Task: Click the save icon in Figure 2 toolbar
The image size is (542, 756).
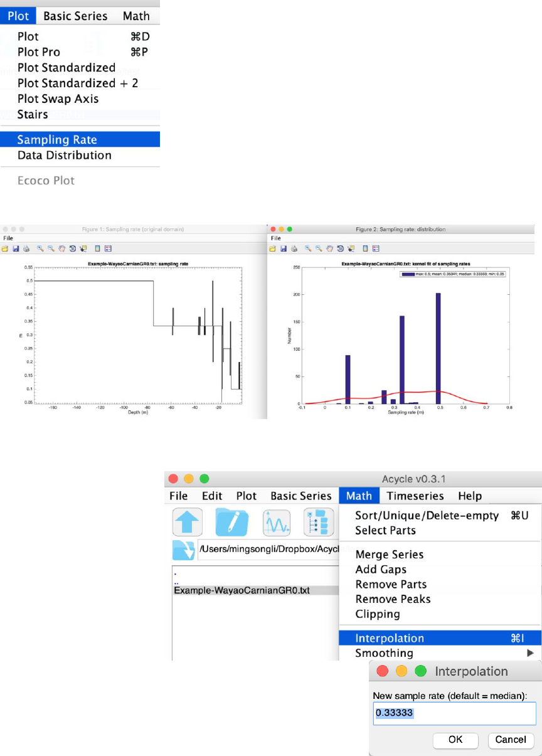Action: pyautogui.click(x=284, y=248)
